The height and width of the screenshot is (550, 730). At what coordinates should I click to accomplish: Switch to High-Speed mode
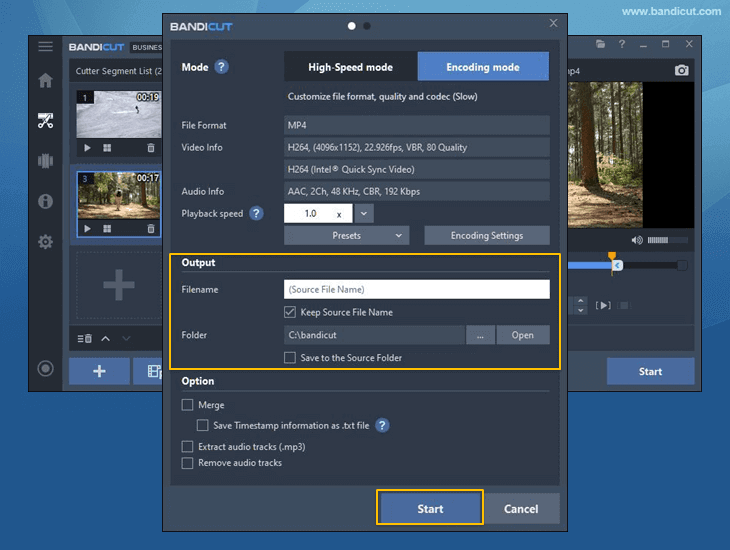tap(351, 67)
